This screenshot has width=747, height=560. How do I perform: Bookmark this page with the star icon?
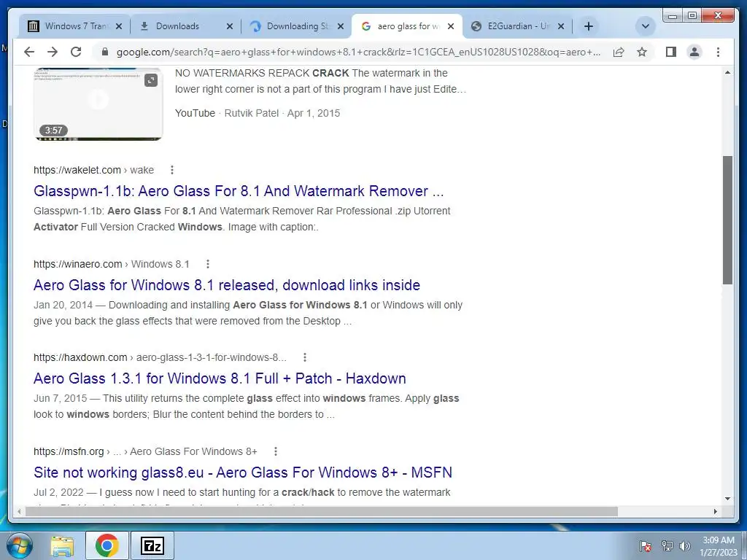click(x=642, y=52)
